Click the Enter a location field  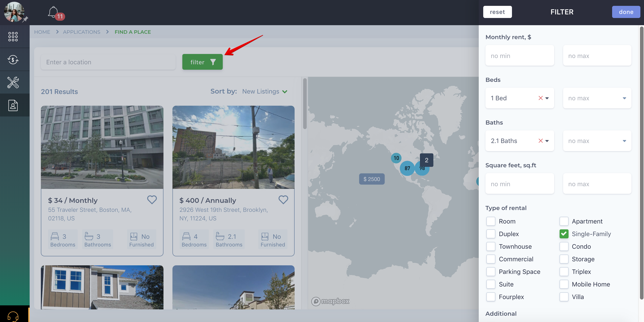coord(108,62)
